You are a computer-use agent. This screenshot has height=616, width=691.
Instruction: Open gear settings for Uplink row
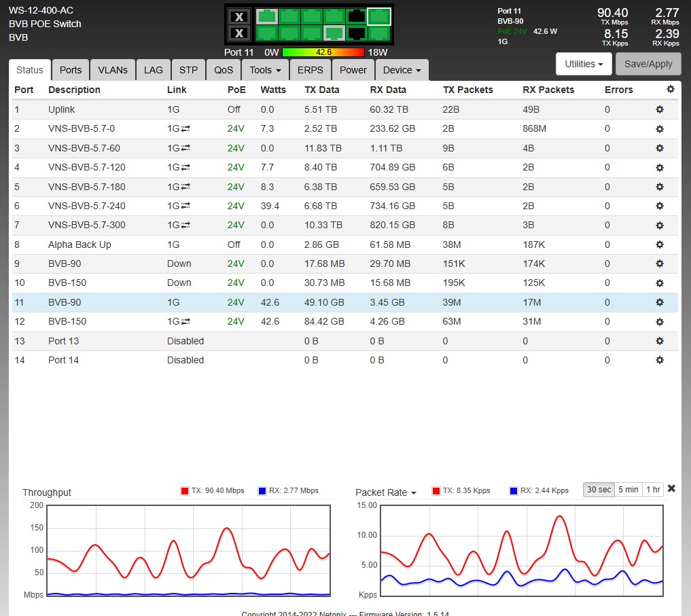659,109
